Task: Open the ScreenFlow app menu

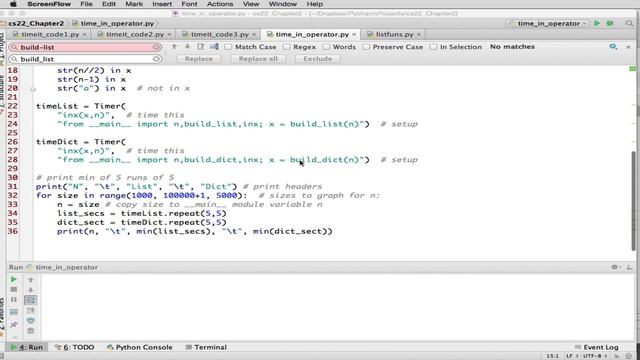Action: (x=49, y=4)
